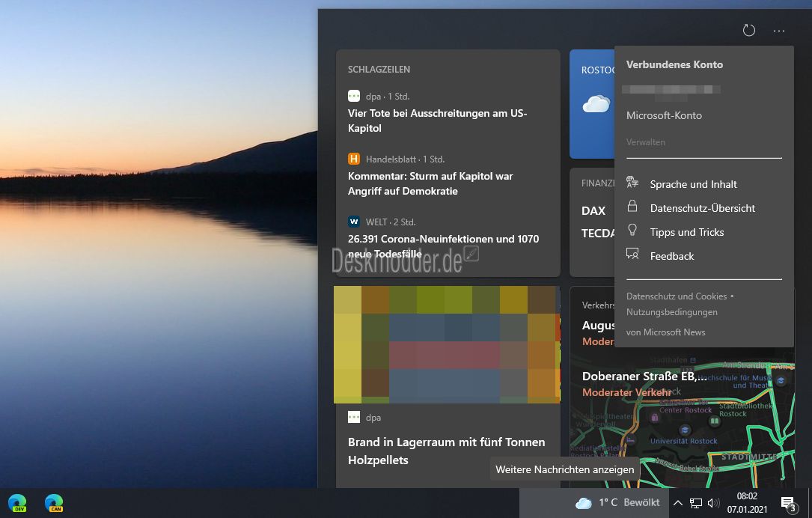Click the dpa source icon in Schlagzeilen

[354, 96]
